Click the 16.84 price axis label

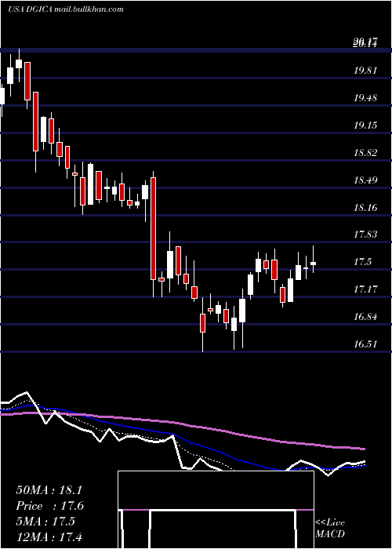[365, 317]
